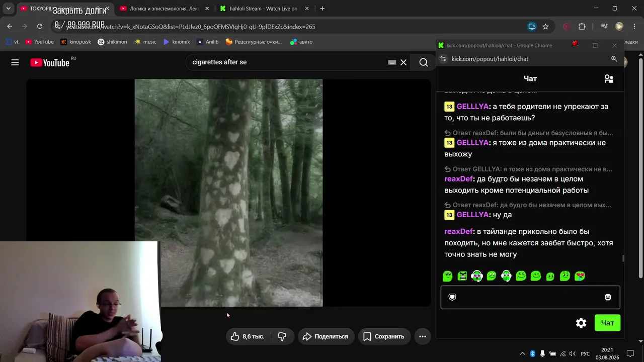Click the reaxDef username before 'да будто бы'
Image resolution: width=644 pixels, height=362 pixels.
[x=459, y=179]
